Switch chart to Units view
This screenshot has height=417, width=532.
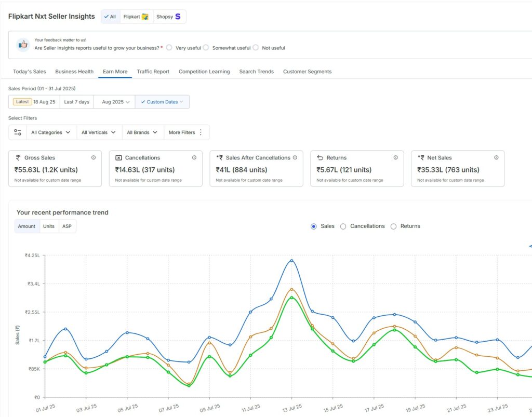click(49, 226)
